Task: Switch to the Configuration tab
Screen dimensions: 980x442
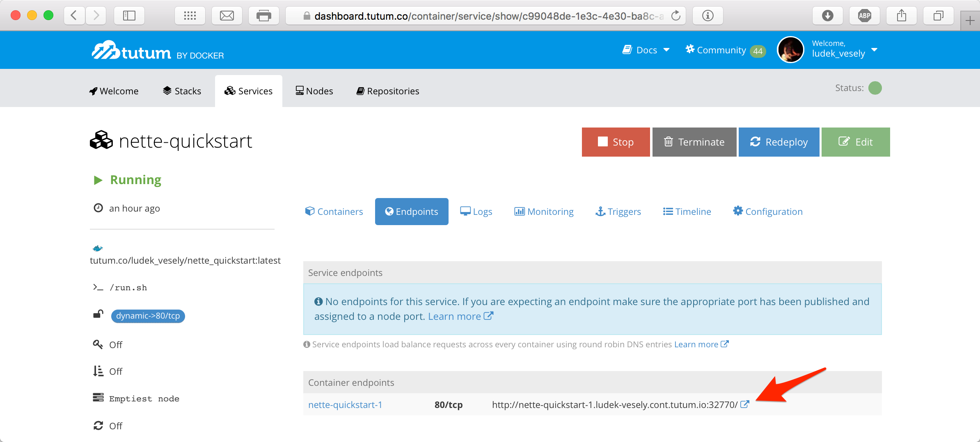Action: pyautogui.click(x=768, y=212)
